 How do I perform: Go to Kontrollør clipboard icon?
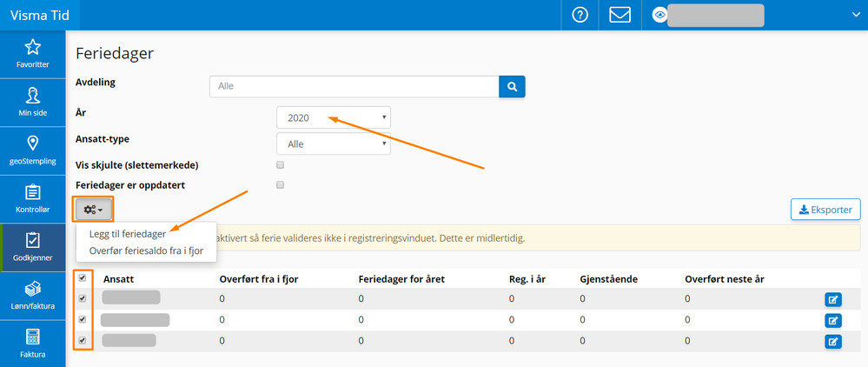(x=33, y=197)
